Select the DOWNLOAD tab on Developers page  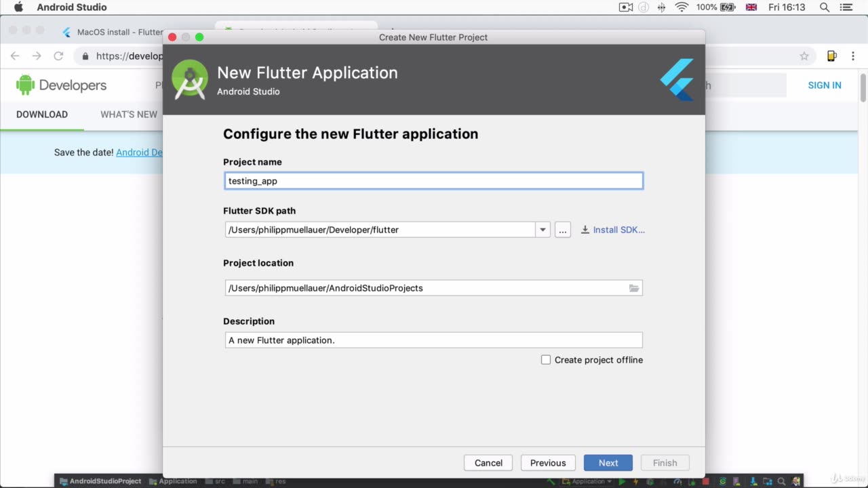point(42,115)
